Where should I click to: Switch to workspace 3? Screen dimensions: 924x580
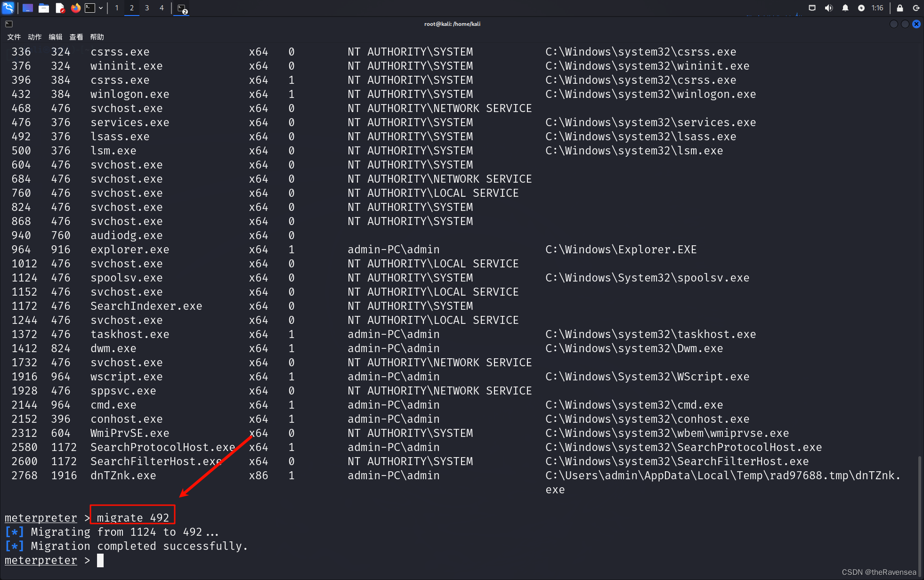click(147, 8)
